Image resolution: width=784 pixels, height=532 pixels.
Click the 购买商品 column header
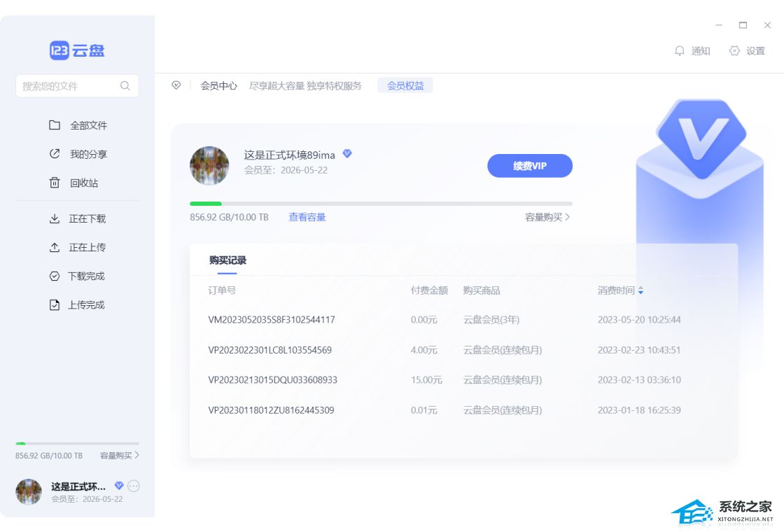(482, 290)
